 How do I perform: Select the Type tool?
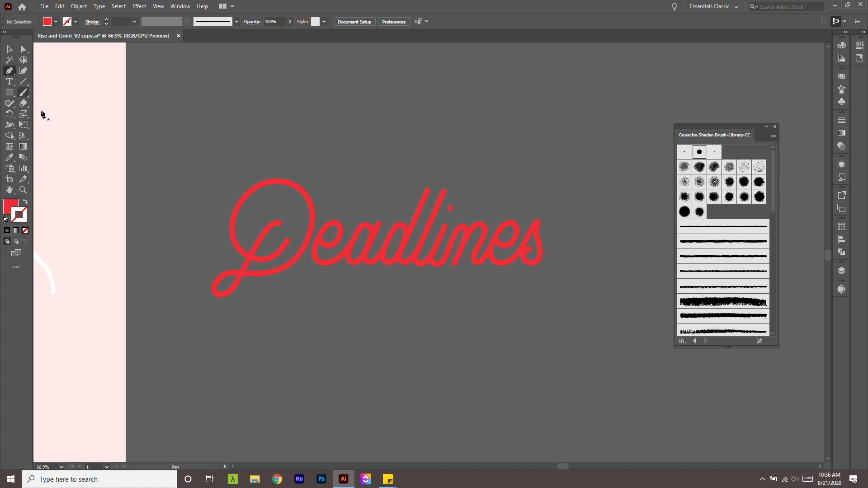[x=9, y=81]
